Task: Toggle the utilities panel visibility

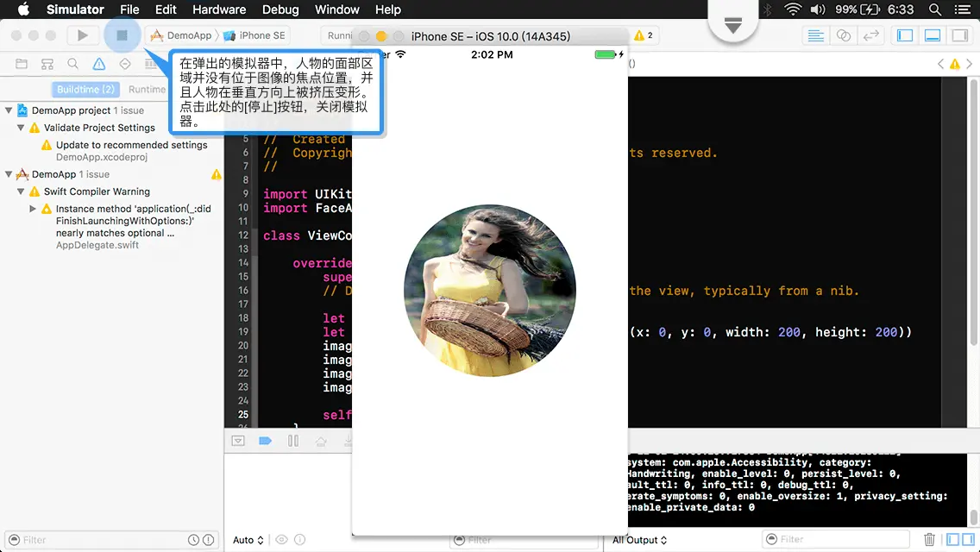Action: [x=960, y=35]
